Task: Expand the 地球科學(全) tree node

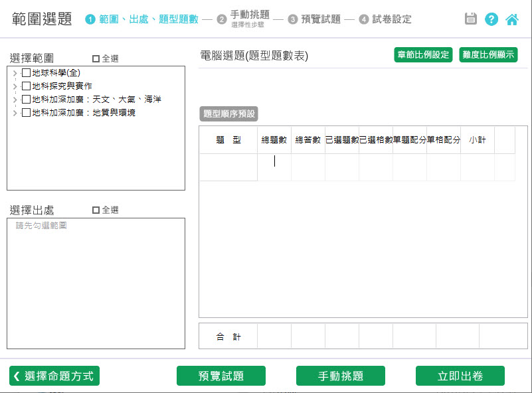Action: click(15, 72)
